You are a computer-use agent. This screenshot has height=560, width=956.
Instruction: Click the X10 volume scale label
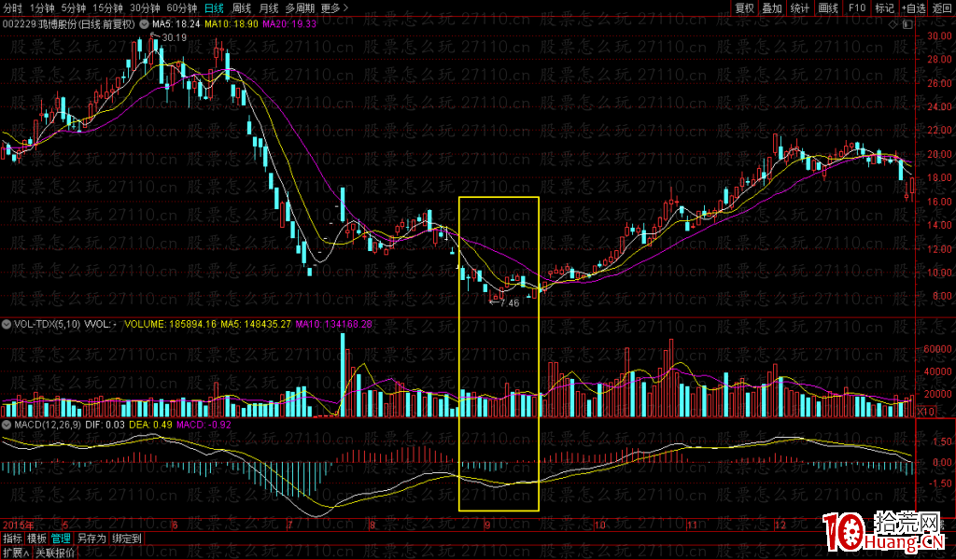(x=926, y=412)
